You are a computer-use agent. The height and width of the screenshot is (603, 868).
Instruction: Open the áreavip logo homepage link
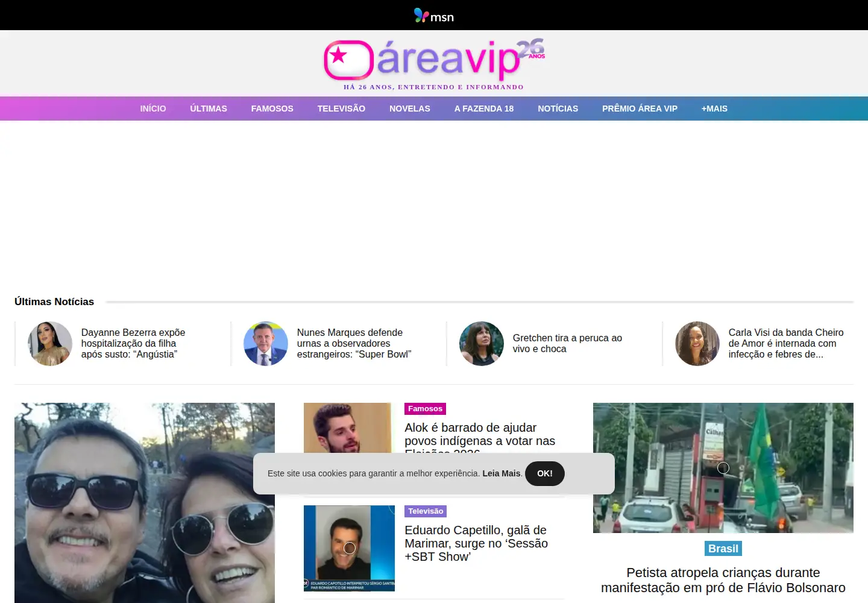pos(434,60)
